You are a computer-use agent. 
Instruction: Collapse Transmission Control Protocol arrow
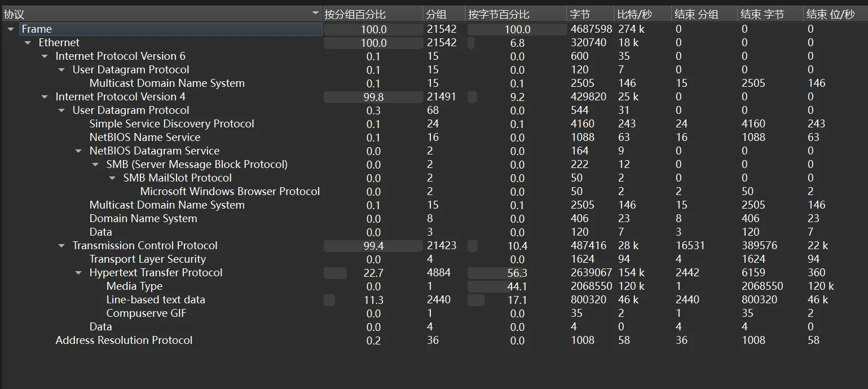[x=61, y=246]
